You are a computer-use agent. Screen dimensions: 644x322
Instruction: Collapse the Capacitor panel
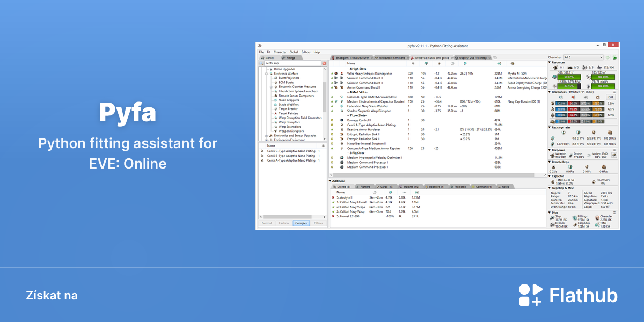[x=550, y=176]
